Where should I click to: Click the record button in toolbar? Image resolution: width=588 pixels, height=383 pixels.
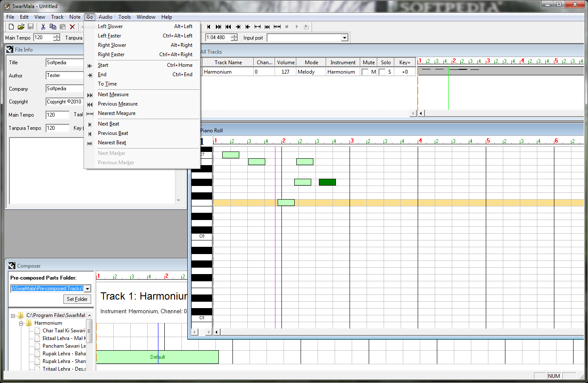coord(287,27)
